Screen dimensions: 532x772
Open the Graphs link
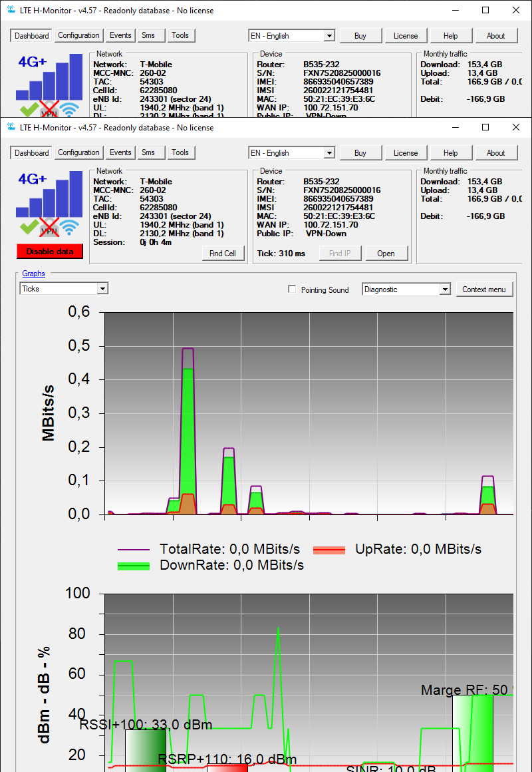(x=33, y=274)
